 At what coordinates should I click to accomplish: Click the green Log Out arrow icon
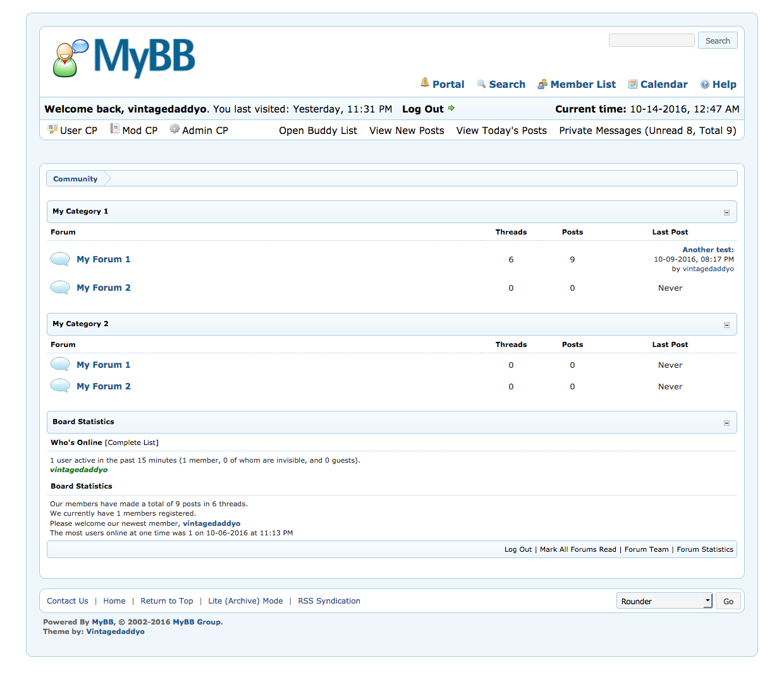(x=451, y=108)
